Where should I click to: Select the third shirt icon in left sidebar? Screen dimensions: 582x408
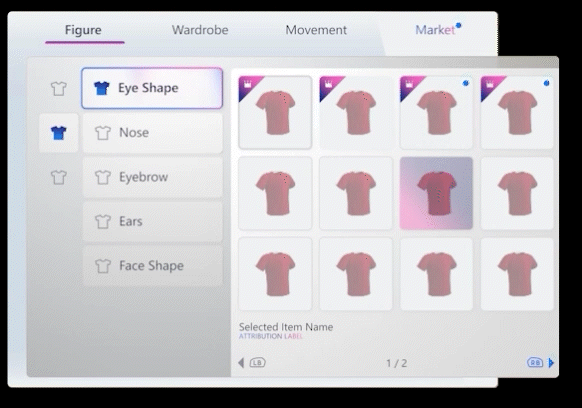(59, 177)
